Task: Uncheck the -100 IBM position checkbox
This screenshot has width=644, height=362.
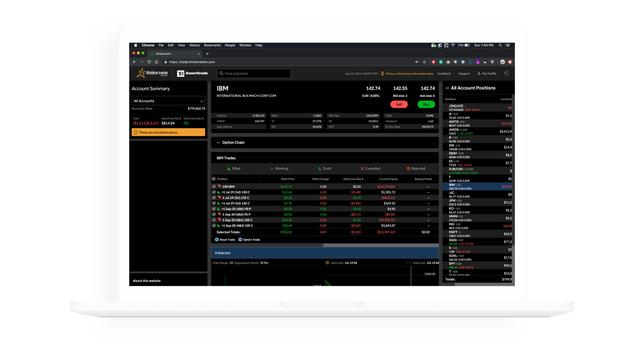Action: click(x=214, y=186)
